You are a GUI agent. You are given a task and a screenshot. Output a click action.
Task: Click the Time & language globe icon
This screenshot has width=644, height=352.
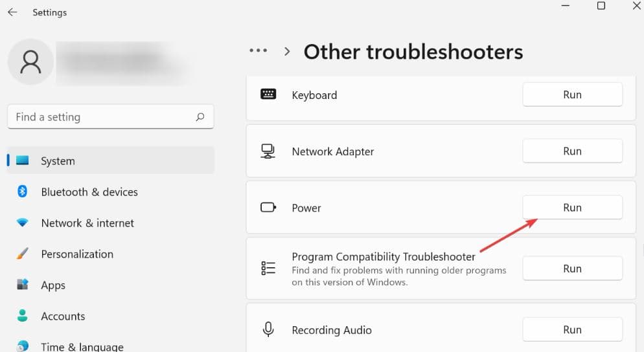(x=22, y=346)
